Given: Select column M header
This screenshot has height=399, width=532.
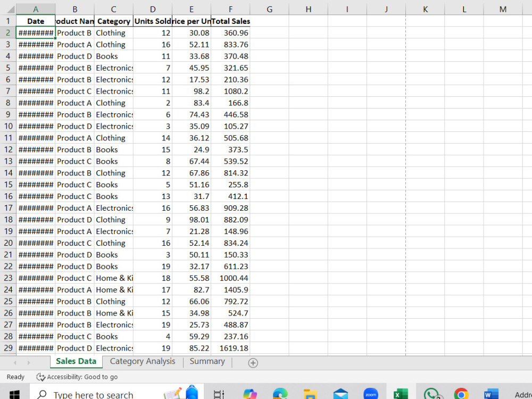Looking at the screenshot, I should pyautogui.click(x=503, y=9).
